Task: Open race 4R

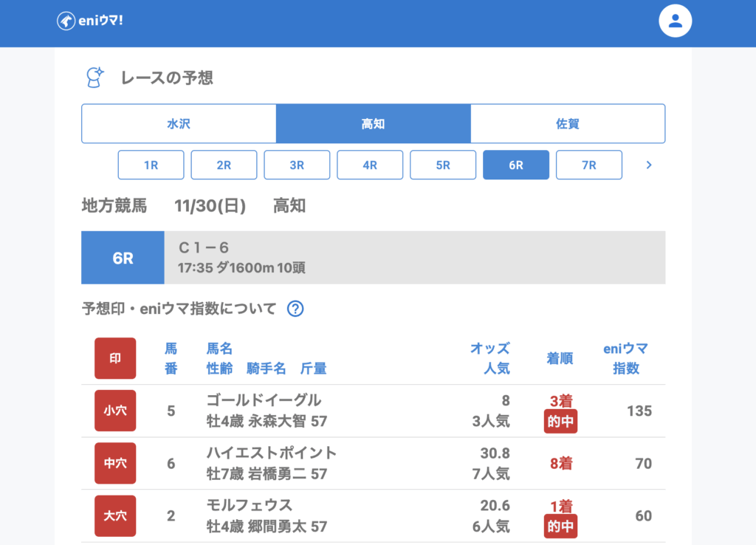Action: (x=370, y=165)
